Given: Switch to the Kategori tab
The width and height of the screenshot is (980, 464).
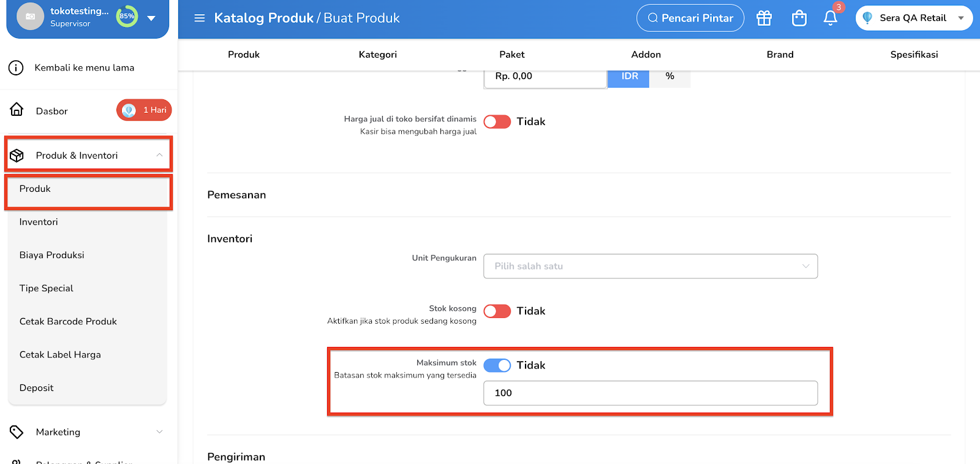Looking at the screenshot, I should [x=378, y=55].
